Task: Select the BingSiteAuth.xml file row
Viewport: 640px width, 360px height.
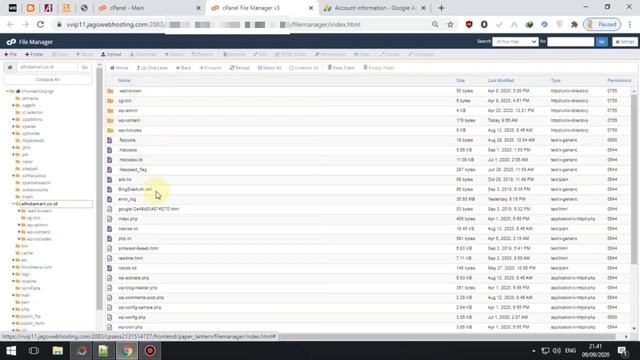Action: 369,189
